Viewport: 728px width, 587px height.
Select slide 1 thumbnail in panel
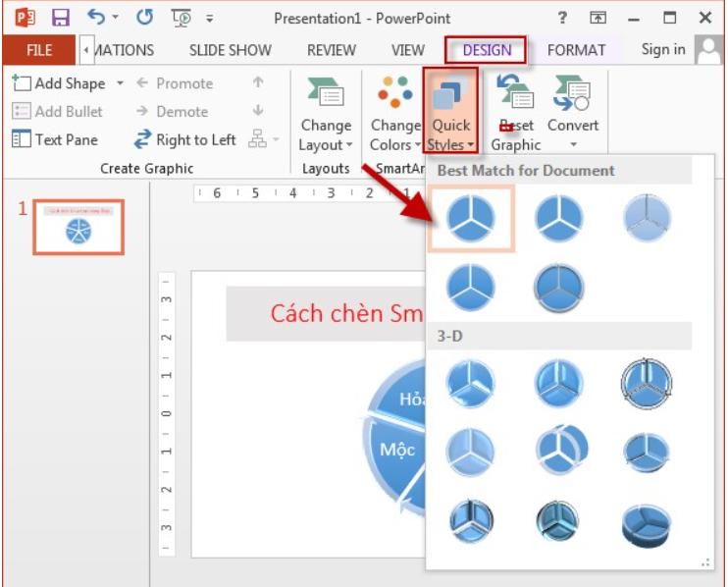[78, 227]
